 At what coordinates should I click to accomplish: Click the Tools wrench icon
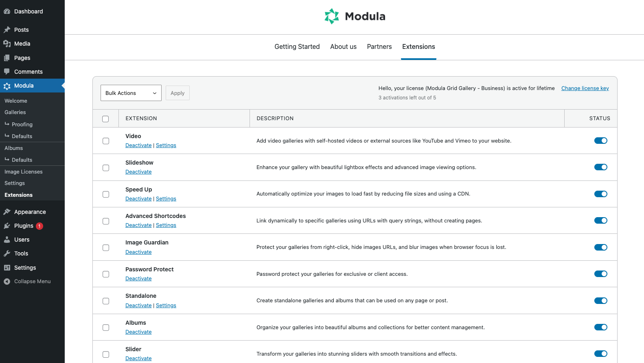click(x=7, y=253)
